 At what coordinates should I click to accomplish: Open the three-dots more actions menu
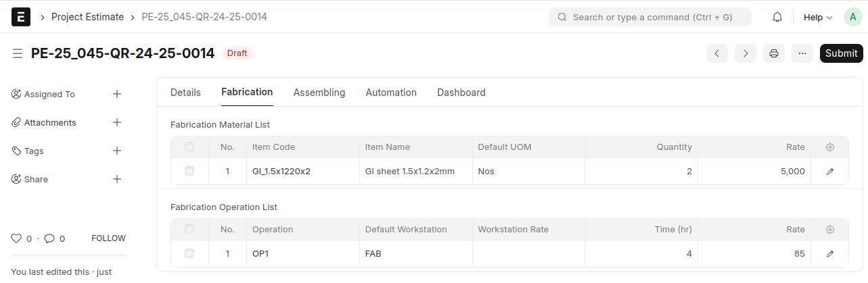click(x=802, y=53)
